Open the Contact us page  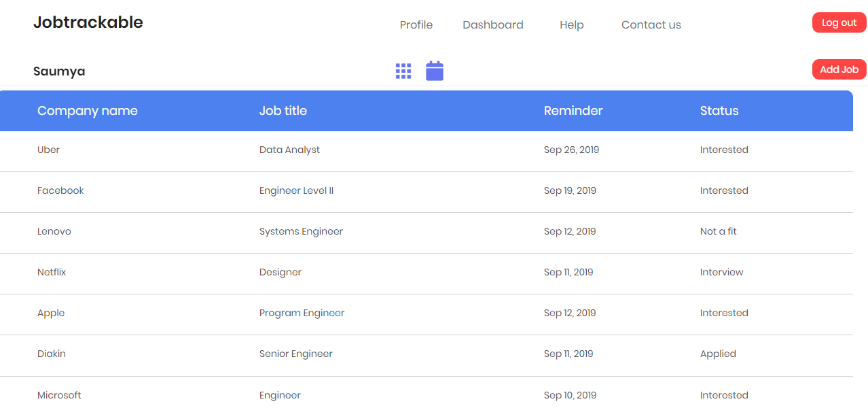click(x=651, y=25)
